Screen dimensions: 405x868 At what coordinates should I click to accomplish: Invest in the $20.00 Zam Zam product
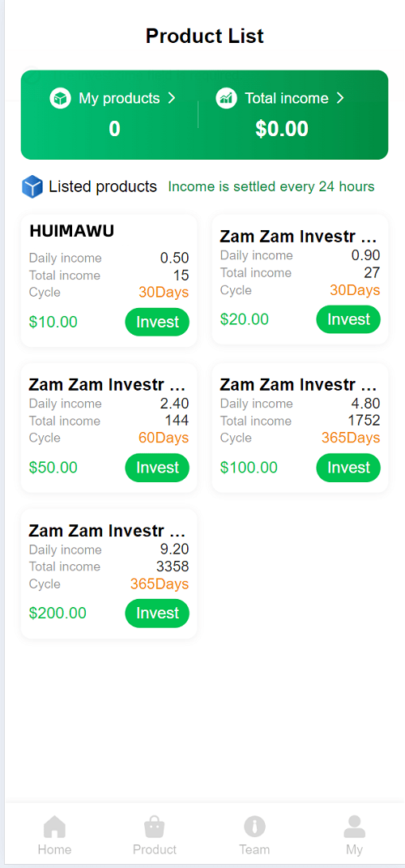point(348,319)
